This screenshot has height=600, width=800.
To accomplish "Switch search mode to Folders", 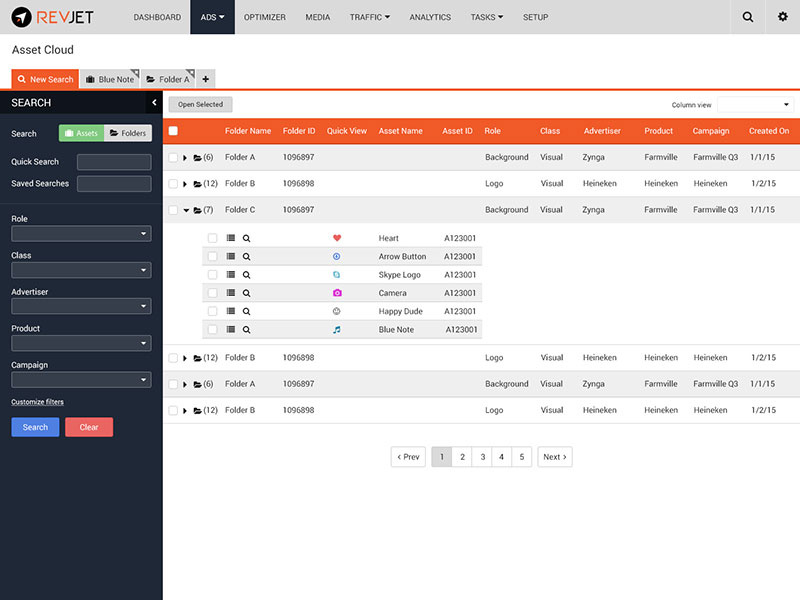I will (128, 133).
